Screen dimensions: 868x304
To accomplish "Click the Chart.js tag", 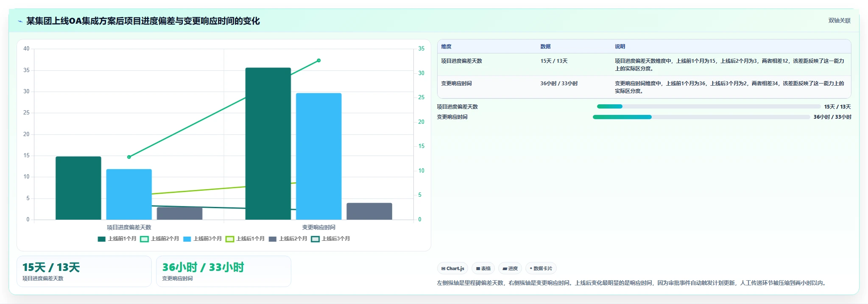I will [453, 268].
